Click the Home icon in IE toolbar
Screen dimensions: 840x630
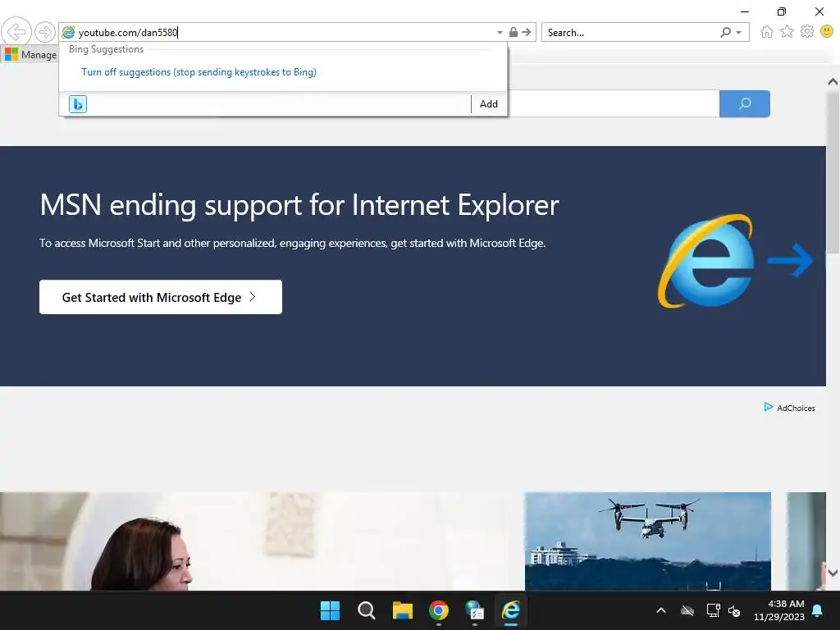pyautogui.click(x=767, y=32)
